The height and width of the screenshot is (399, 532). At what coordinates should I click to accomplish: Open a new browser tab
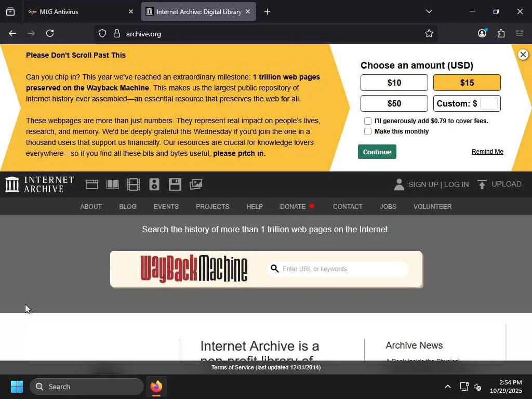pos(268,12)
